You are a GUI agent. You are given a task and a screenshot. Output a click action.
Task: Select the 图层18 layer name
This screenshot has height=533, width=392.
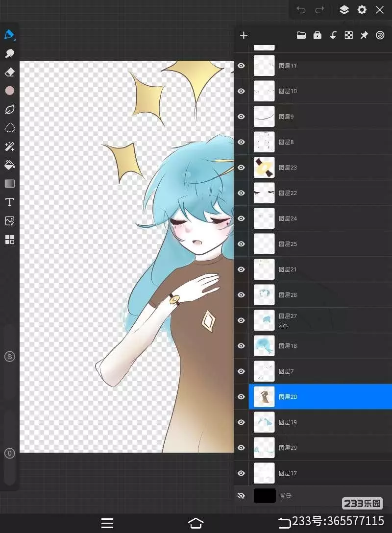pyautogui.click(x=288, y=346)
